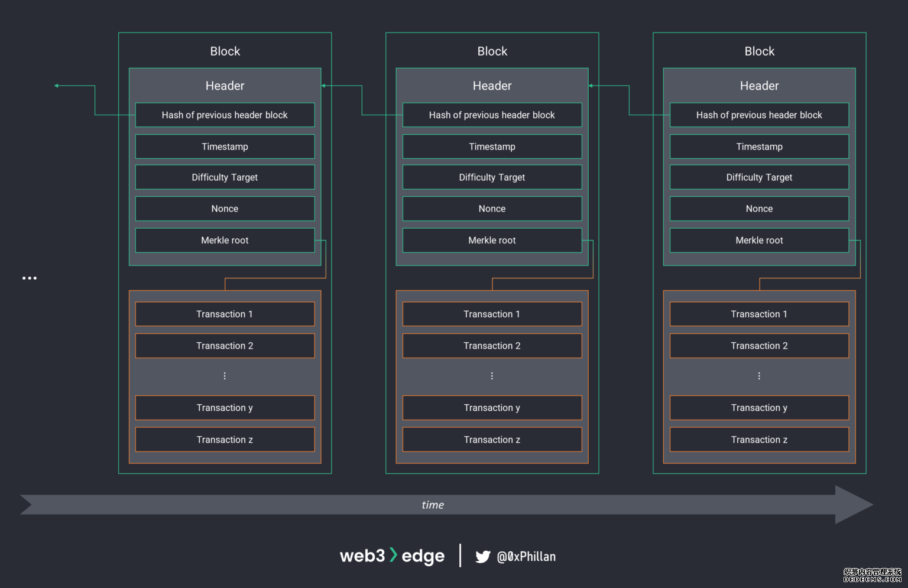Select Transaction y in the leftmost block
The image size is (908, 588).
[x=225, y=408]
